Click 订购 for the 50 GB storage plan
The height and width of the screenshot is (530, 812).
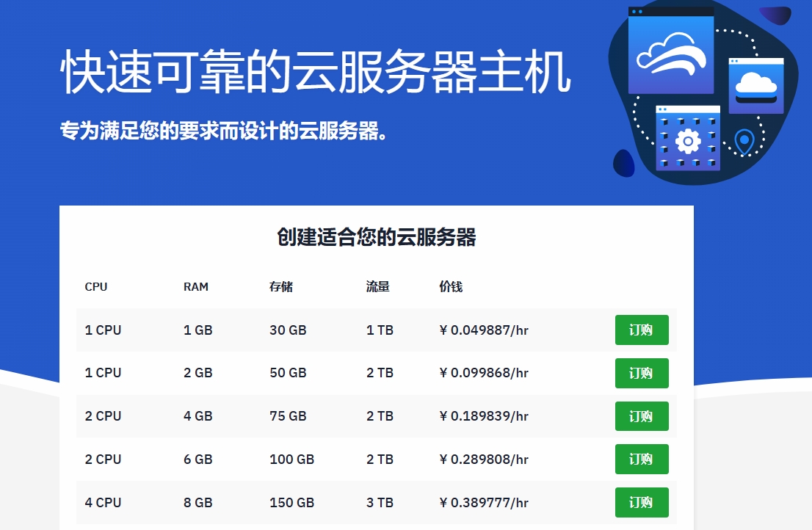pyautogui.click(x=641, y=373)
